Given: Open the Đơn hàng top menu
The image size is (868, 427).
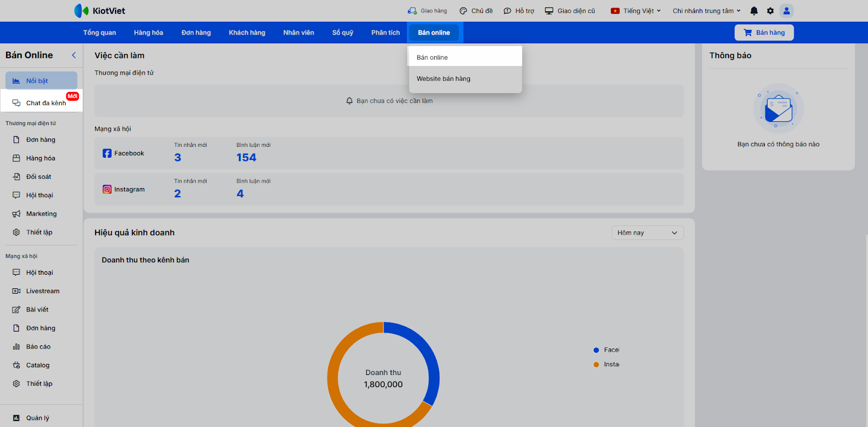Looking at the screenshot, I should (196, 33).
